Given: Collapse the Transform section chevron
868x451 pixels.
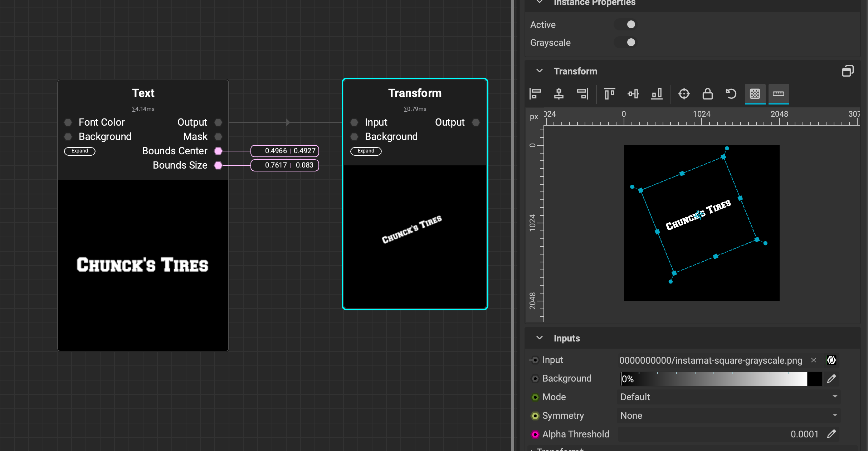Looking at the screenshot, I should click(540, 71).
